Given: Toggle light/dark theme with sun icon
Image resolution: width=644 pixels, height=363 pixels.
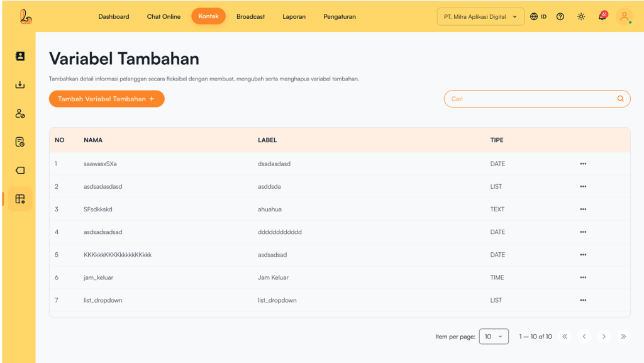Looking at the screenshot, I should click(x=580, y=17).
